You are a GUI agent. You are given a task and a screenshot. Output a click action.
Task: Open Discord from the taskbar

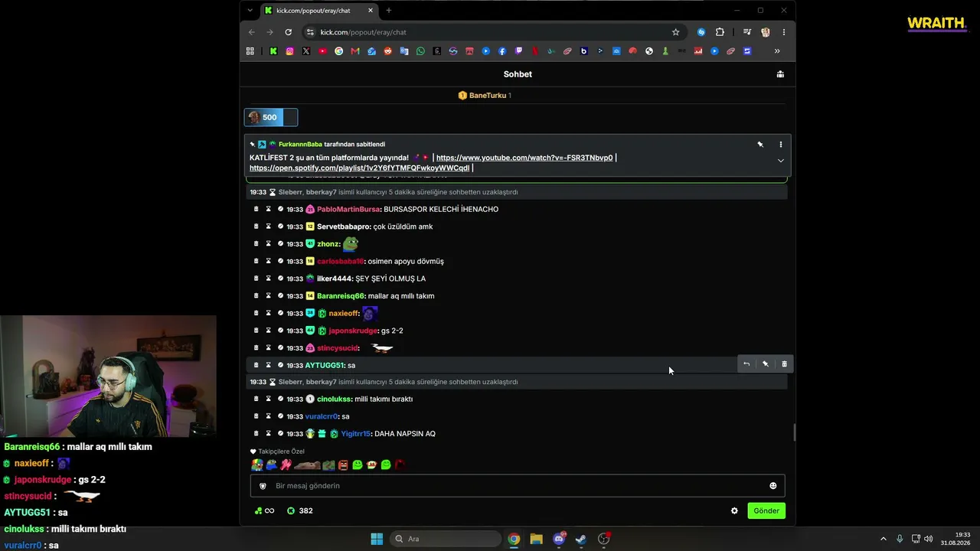pos(559,539)
